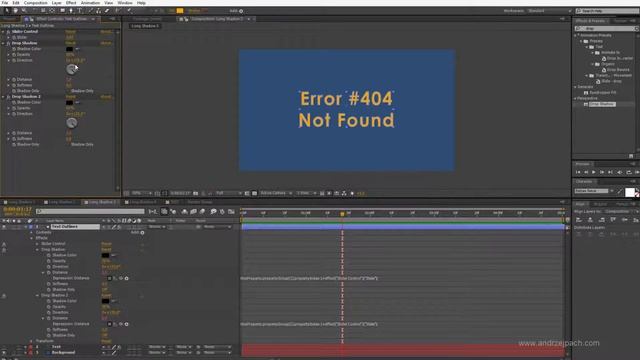
Task: Click eyedropper next to Drop Shadow color
Action: (x=78, y=49)
